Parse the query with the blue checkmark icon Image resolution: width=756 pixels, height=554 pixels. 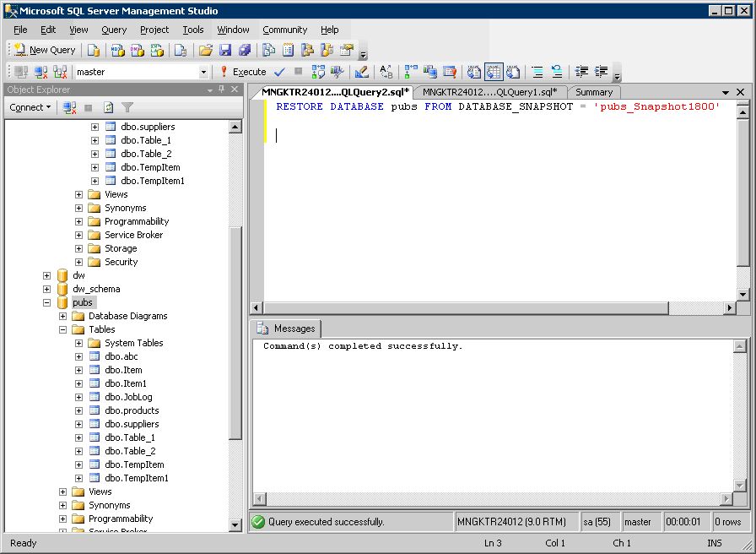point(279,72)
